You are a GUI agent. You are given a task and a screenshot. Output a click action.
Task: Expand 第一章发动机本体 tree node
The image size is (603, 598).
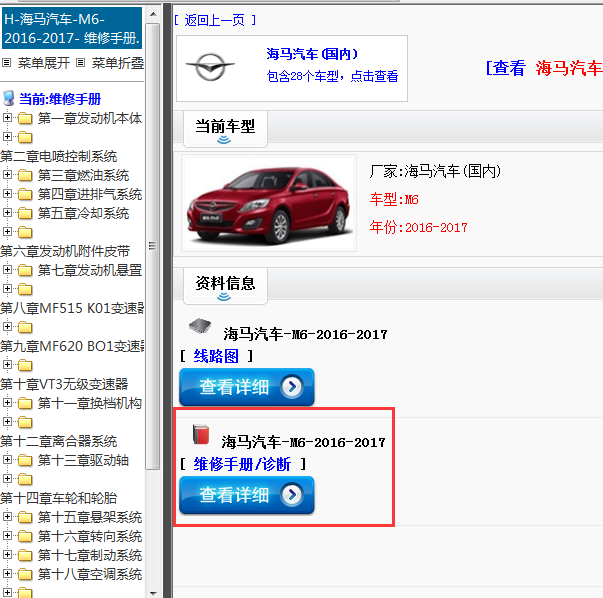pos(7,117)
